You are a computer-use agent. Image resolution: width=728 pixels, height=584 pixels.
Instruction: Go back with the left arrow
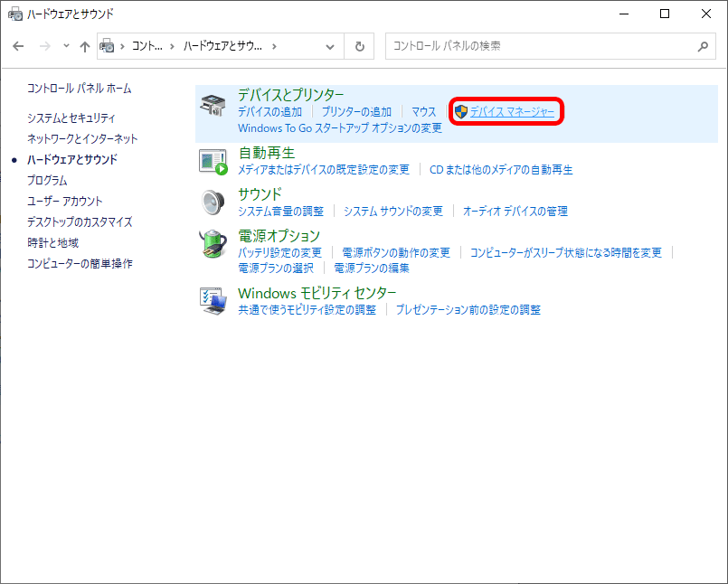(18, 46)
